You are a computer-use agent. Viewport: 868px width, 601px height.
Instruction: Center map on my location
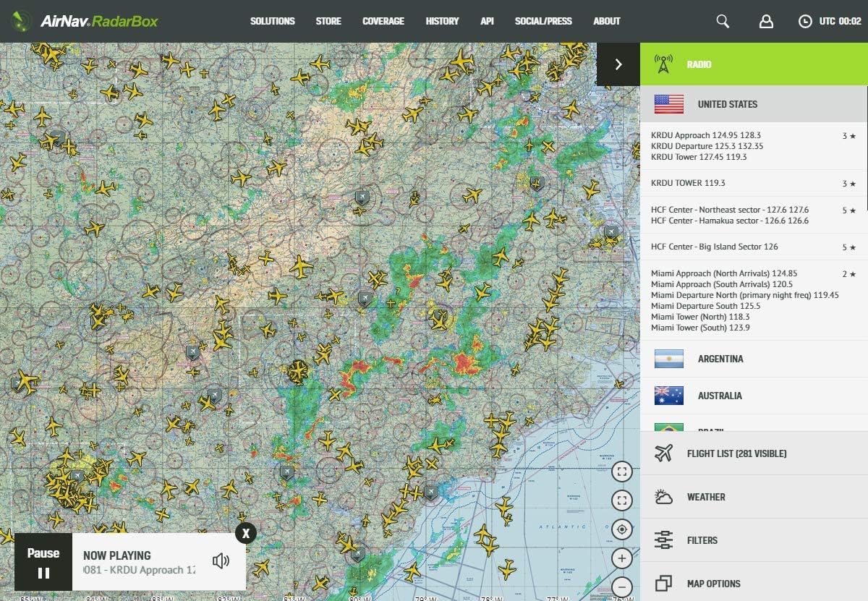coord(621,529)
